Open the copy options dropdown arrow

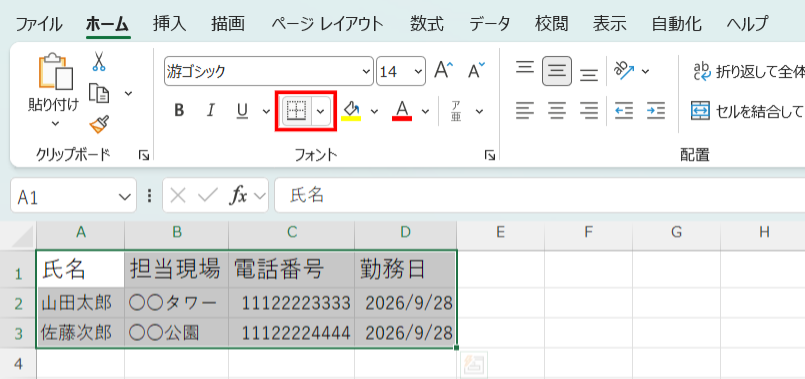(128, 93)
